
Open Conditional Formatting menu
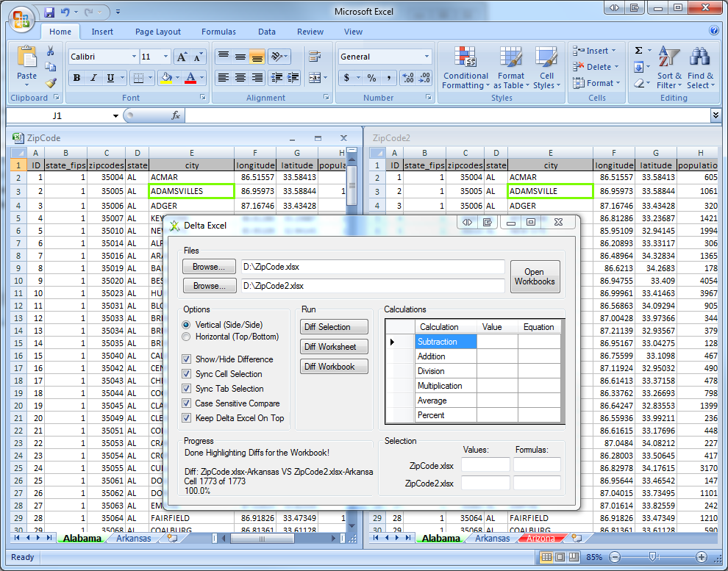[465, 68]
